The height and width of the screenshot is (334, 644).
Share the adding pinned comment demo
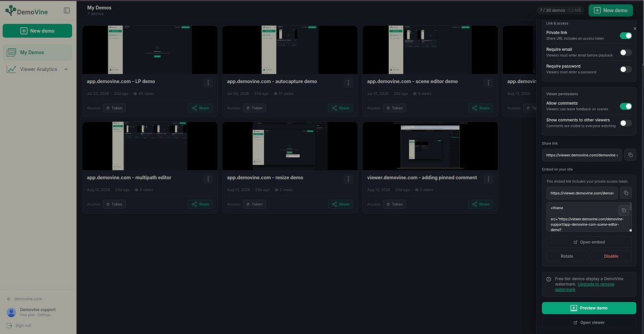coord(480,204)
